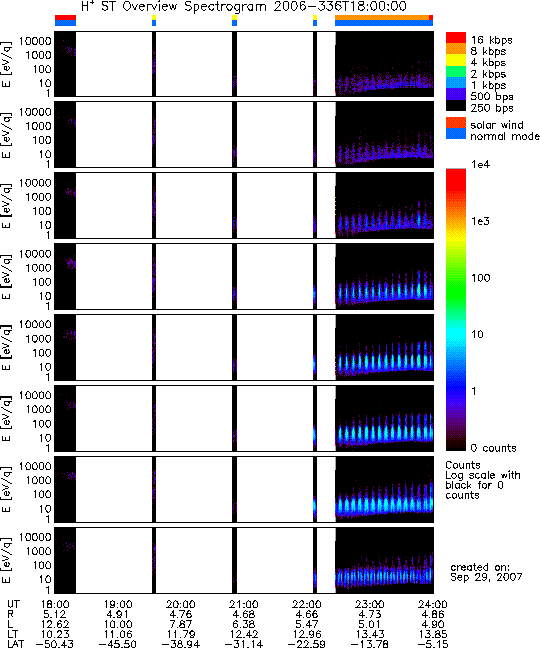Click the 'LT' row header
Viewport: 540px width, 648px height.
click(12, 634)
